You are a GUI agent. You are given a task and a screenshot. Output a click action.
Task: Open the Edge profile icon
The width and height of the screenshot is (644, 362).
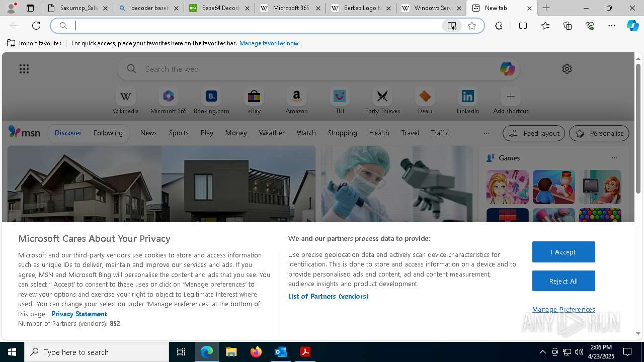(11, 8)
